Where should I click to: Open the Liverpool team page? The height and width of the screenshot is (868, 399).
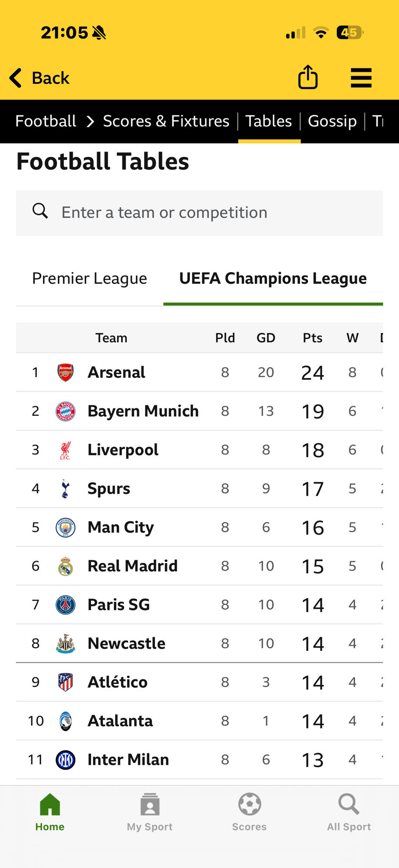click(x=123, y=450)
